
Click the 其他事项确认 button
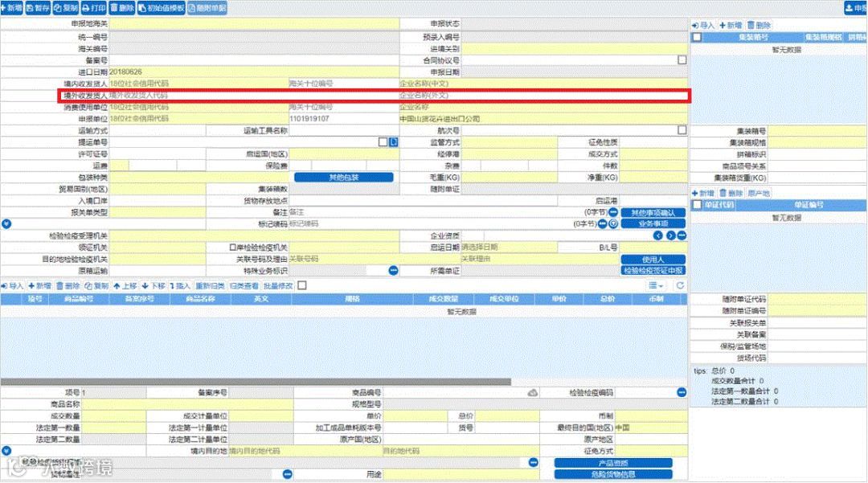coord(653,212)
